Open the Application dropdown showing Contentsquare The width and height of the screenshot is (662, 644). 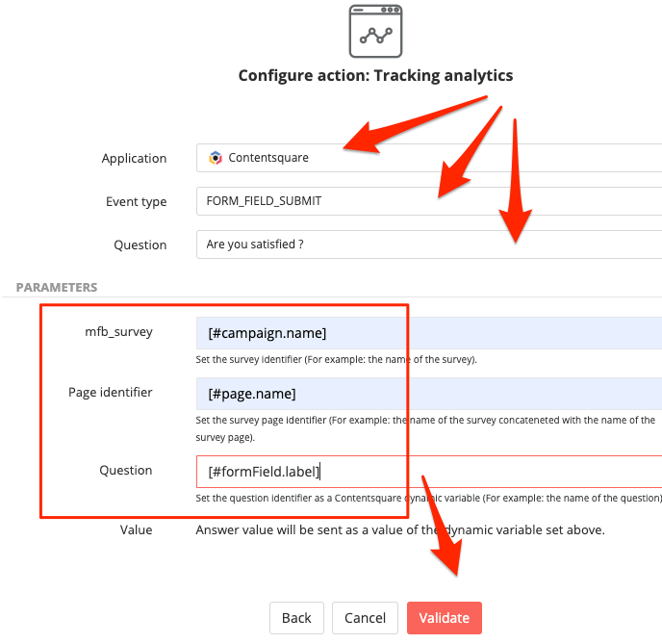click(x=429, y=158)
